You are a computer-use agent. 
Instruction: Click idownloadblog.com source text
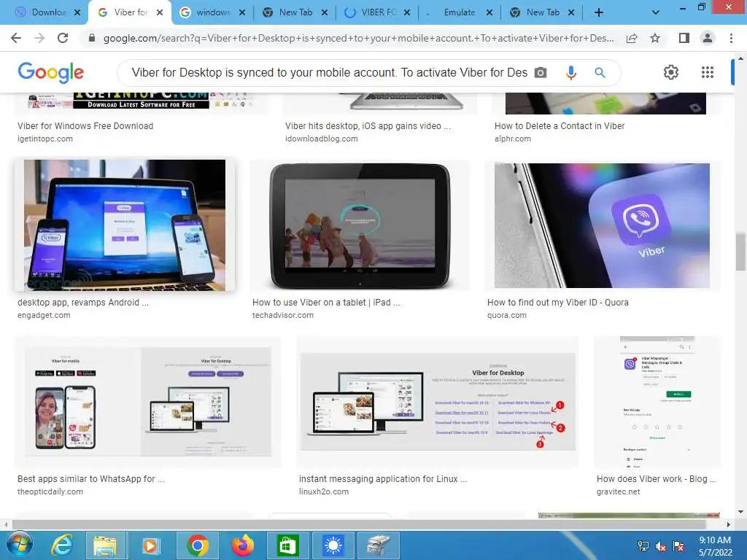coord(321,139)
